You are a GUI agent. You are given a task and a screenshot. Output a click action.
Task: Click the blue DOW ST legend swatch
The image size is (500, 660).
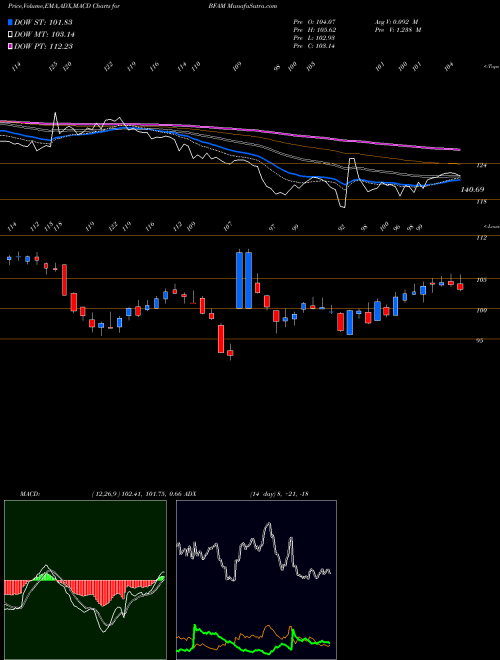click(10, 22)
